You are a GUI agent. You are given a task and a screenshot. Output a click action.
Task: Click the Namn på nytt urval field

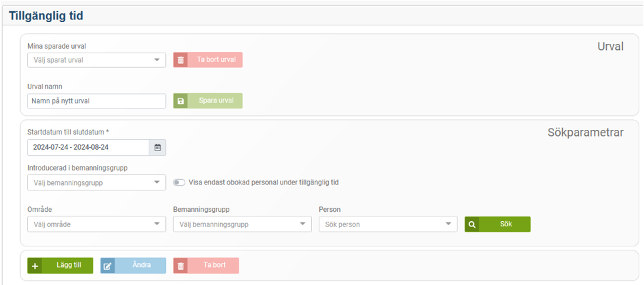[96, 101]
